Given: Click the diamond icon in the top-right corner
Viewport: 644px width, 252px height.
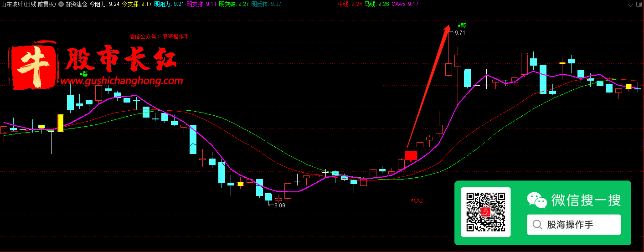Looking at the screenshot, I should pyautogui.click(x=631, y=4).
